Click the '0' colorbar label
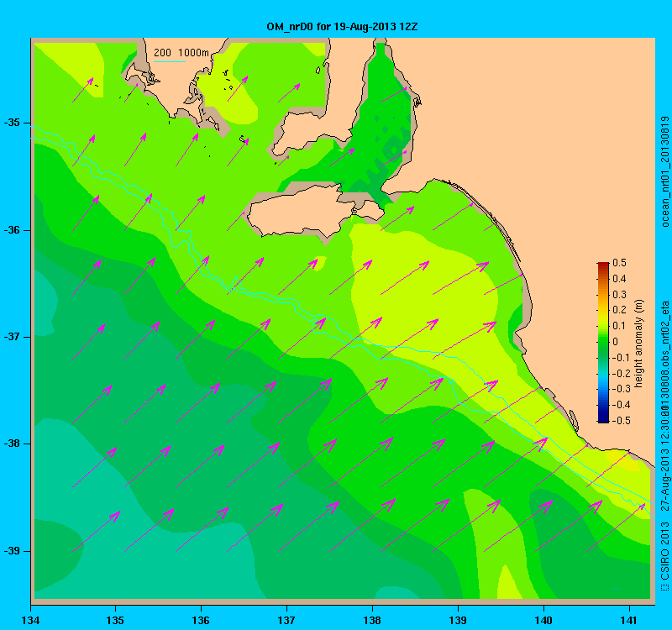 click(616, 342)
